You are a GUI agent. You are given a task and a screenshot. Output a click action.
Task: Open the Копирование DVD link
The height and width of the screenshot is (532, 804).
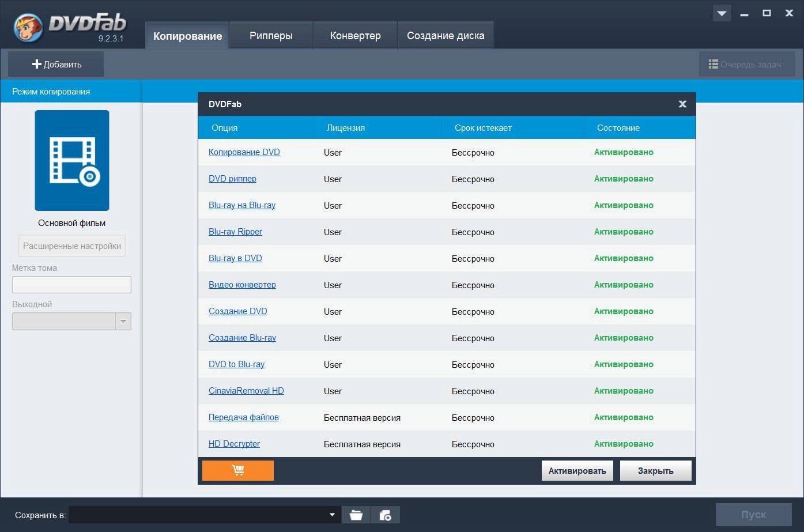[244, 152]
